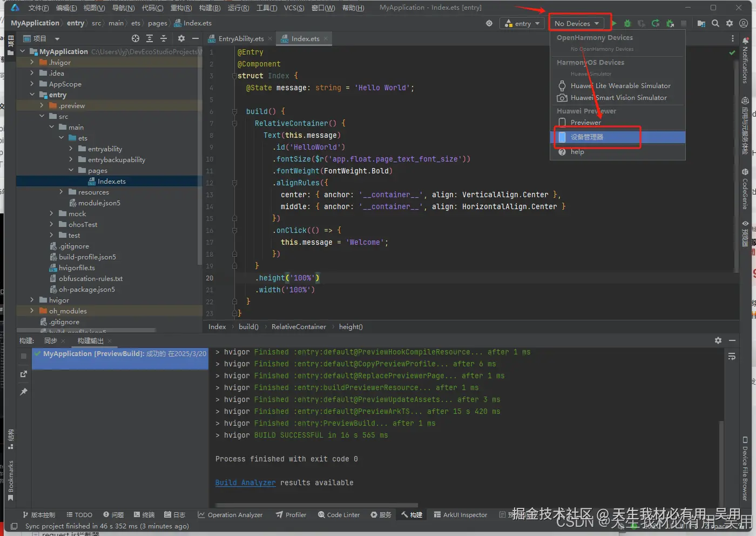
Task: Hide the project panel with minus icon
Action: pos(195,38)
